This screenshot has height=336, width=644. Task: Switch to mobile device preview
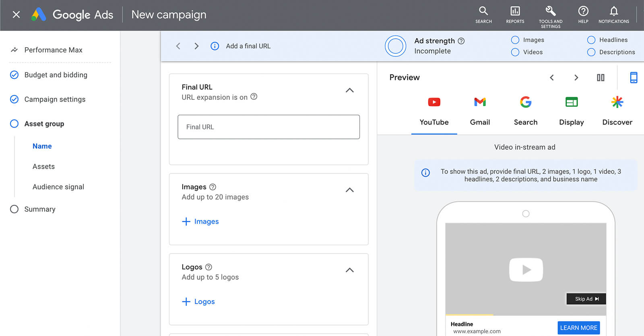[x=634, y=77]
